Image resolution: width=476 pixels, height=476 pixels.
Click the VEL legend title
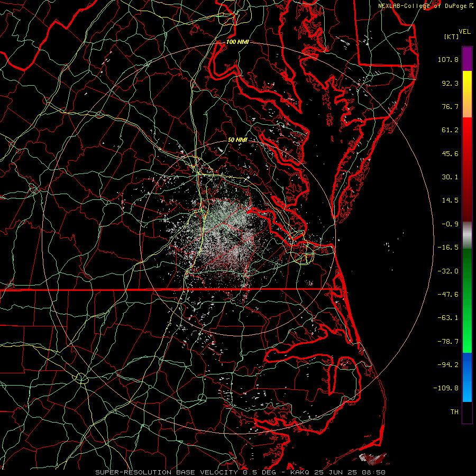[464, 32]
